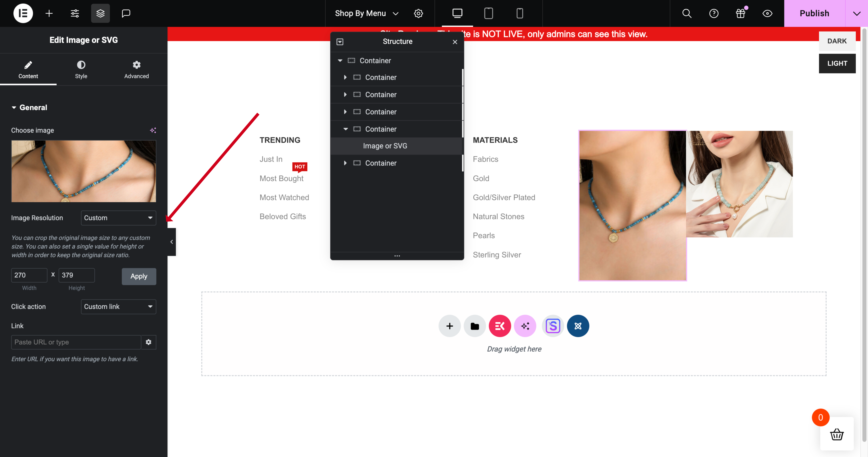Screen dimensions: 868x457
Task: Click AI sparkle icon beside Choose image
Action: (153, 130)
